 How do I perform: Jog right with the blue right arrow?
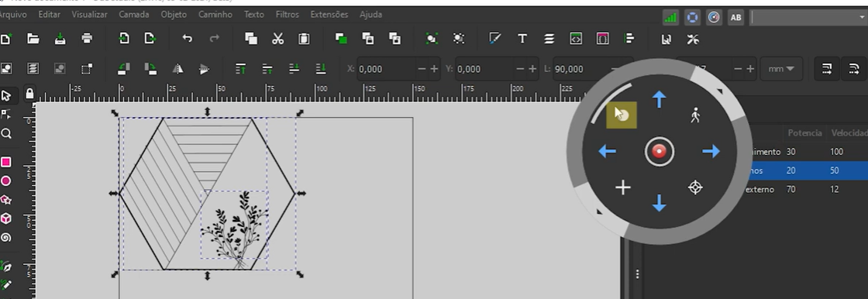(711, 151)
